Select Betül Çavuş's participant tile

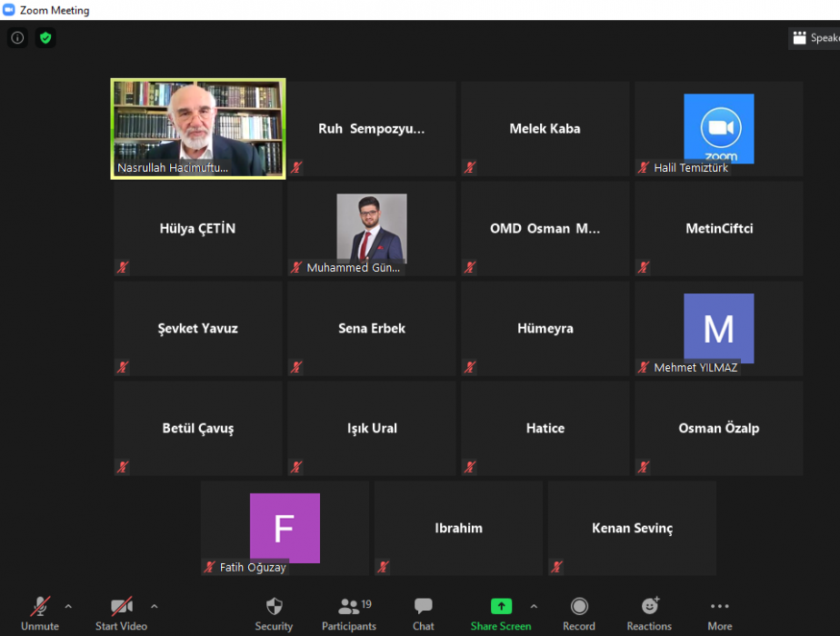[x=198, y=428]
